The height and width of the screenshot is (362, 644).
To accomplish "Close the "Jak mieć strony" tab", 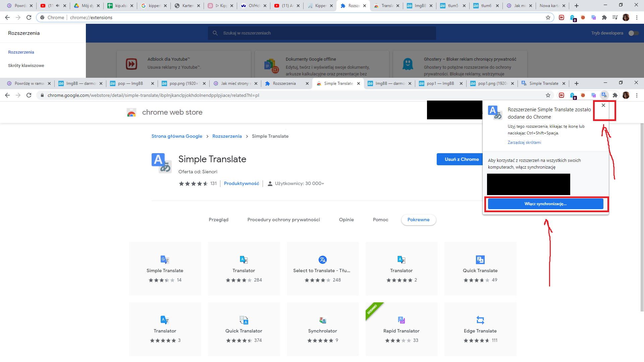I will (x=256, y=83).
